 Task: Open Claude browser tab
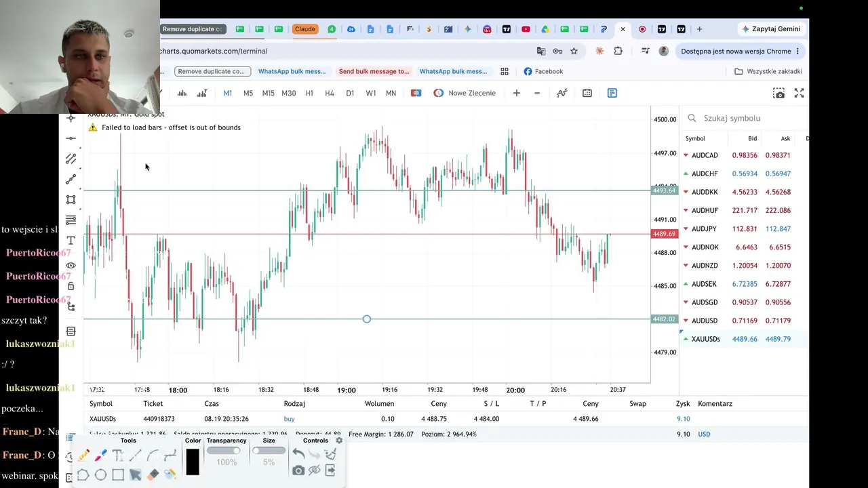point(304,29)
